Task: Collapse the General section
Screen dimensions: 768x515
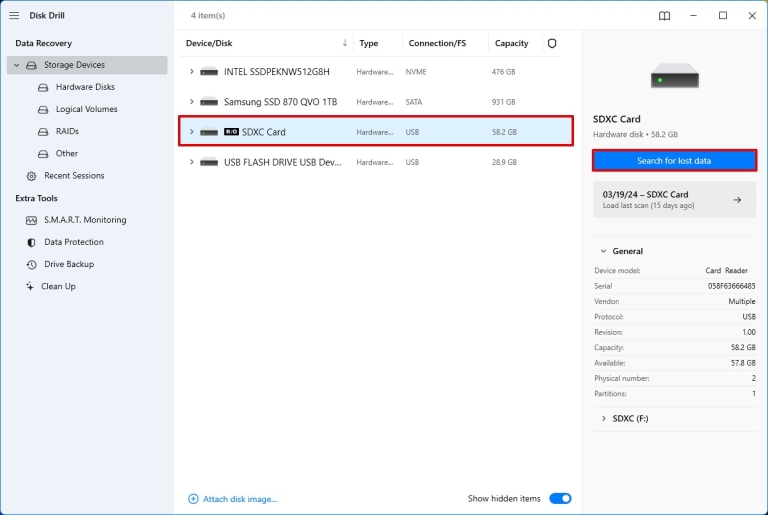Action: [x=603, y=251]
